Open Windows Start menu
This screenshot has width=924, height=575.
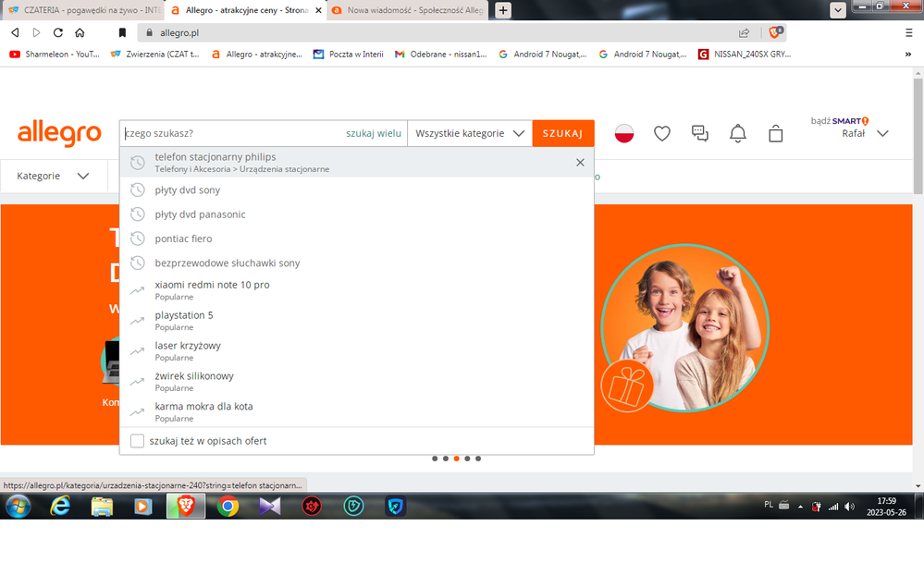[x=18, y=506]
